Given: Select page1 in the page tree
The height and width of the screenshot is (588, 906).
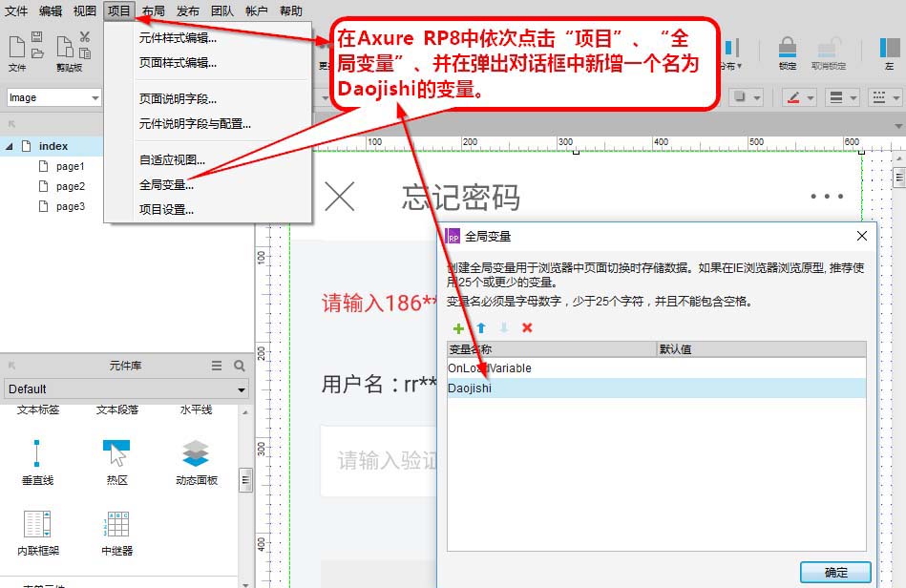Looking at the screenshot, I should (x=70, y=166).
